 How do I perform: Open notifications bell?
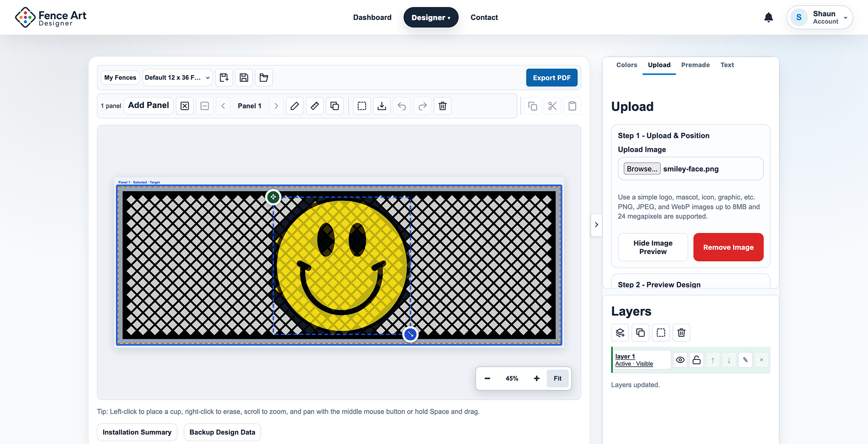tap(769, 17)
